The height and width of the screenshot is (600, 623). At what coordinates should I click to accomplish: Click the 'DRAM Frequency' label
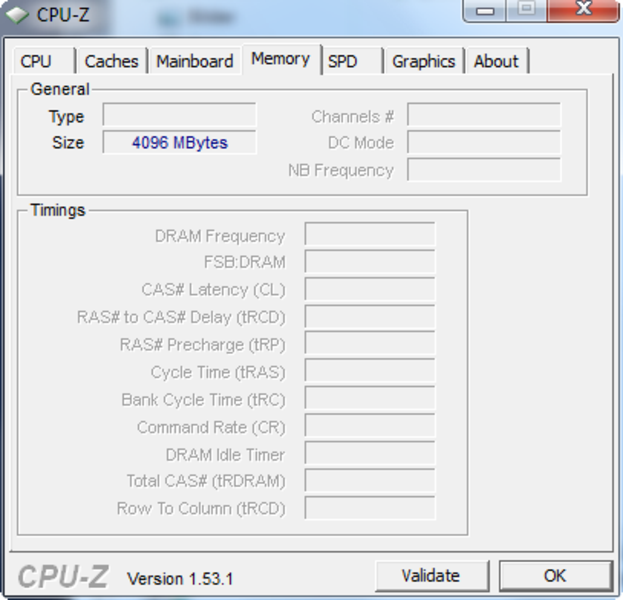(x=220, y=236)
